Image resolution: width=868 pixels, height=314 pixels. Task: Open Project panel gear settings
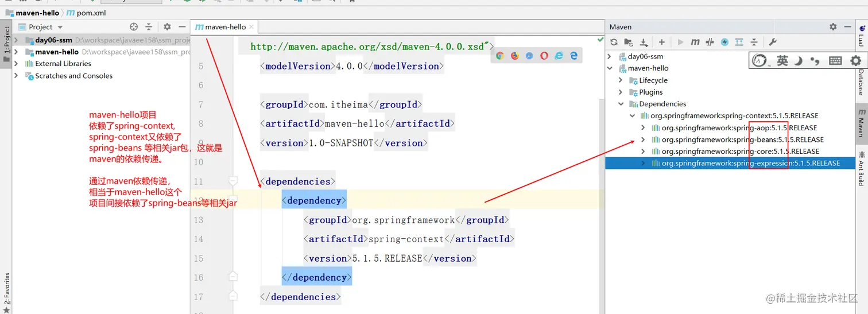tap(167, 26)
